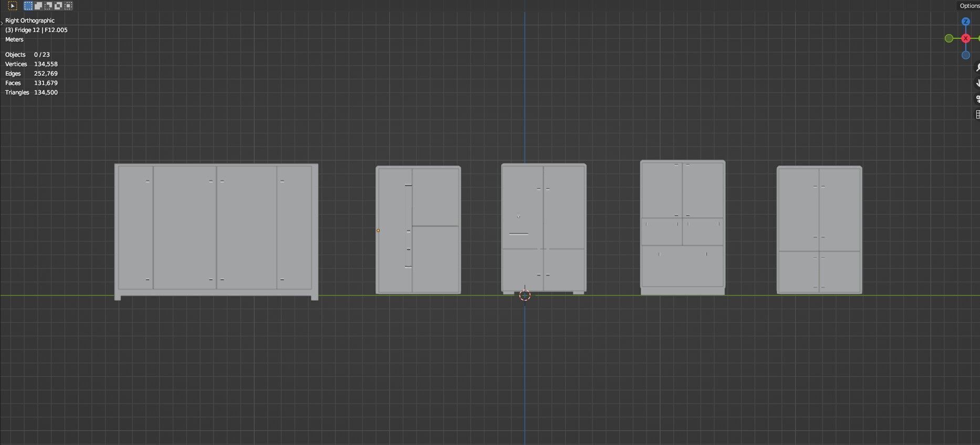Toggle the perspective/orthographic grid icon
This screenshot has height=445, width=980.
(x=977, y=114)
